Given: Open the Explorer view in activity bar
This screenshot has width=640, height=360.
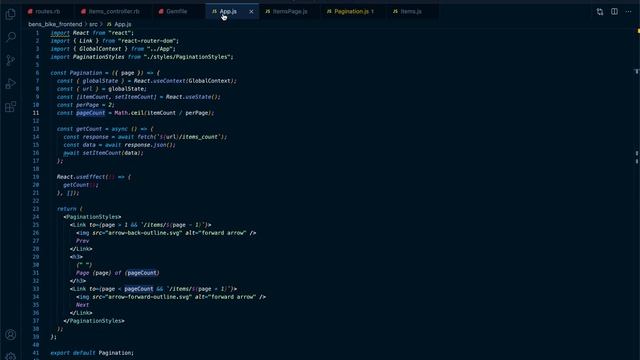Looking at the screenshot, I should (11, 14).
